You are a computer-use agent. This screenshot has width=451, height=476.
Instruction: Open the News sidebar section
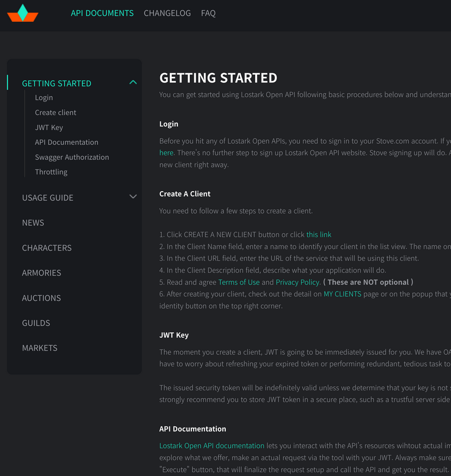pos(33,223)
